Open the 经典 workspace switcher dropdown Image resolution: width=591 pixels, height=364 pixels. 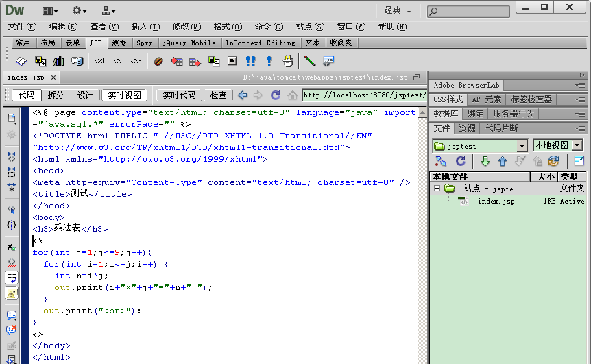(397, 11)
